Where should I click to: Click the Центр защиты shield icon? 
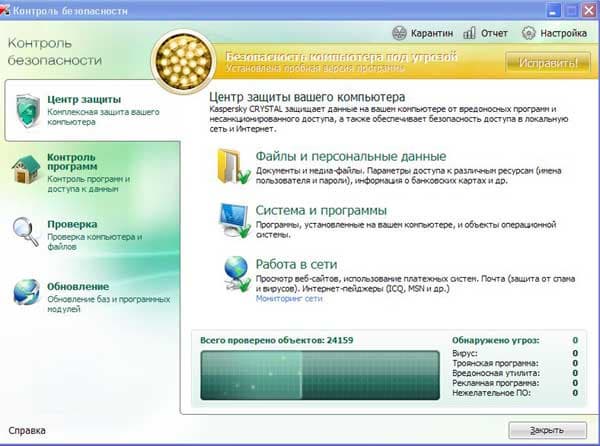pyautogui.click(x=28, y=111)
